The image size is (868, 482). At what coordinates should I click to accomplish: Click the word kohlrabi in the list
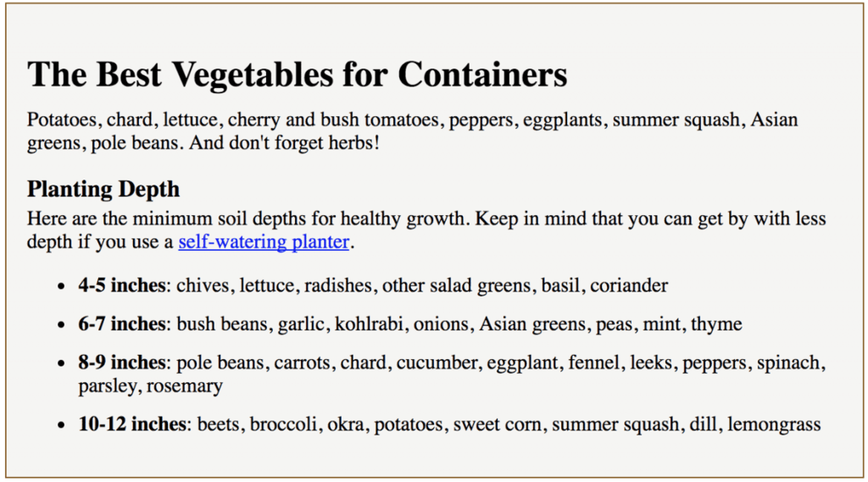pos(370,324)
